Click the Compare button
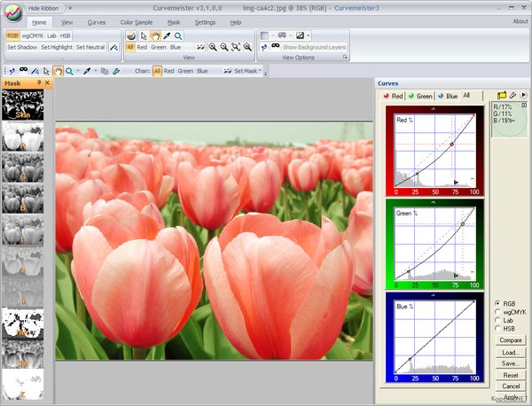532x406 pixels. (510, 340)
